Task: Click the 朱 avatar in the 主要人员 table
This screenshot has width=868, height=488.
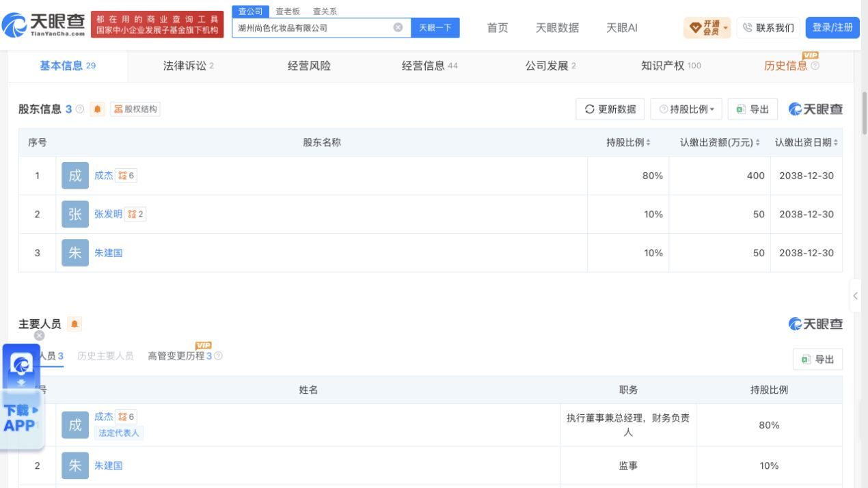Action: click(75, 465)
